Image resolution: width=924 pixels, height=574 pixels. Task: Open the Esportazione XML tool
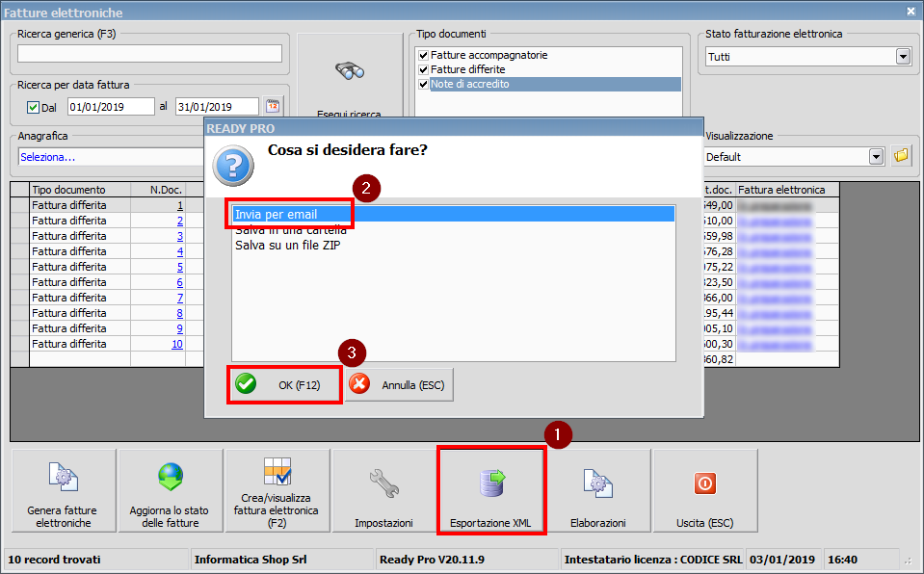click(x=491, y=489)
